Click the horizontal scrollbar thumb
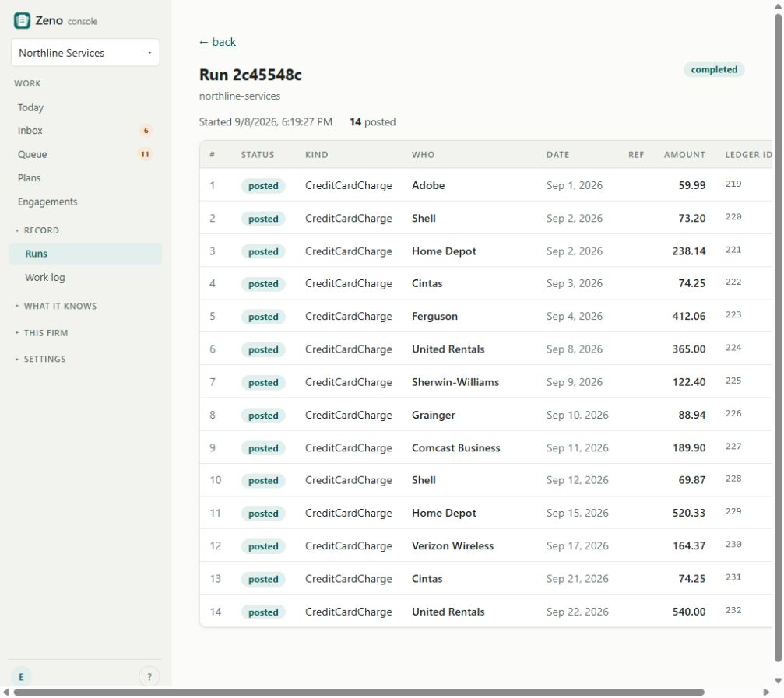Screen dimensions: 784x698 click(359, 692)
